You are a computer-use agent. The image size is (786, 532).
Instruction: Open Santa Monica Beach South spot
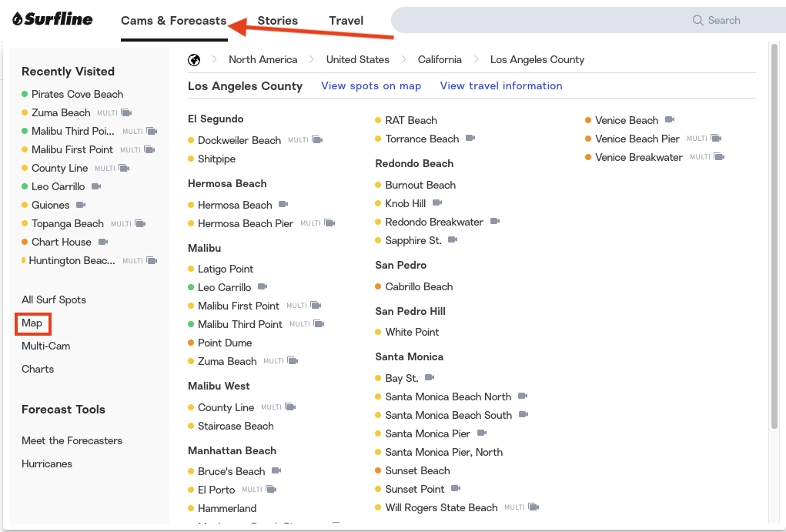449,415
